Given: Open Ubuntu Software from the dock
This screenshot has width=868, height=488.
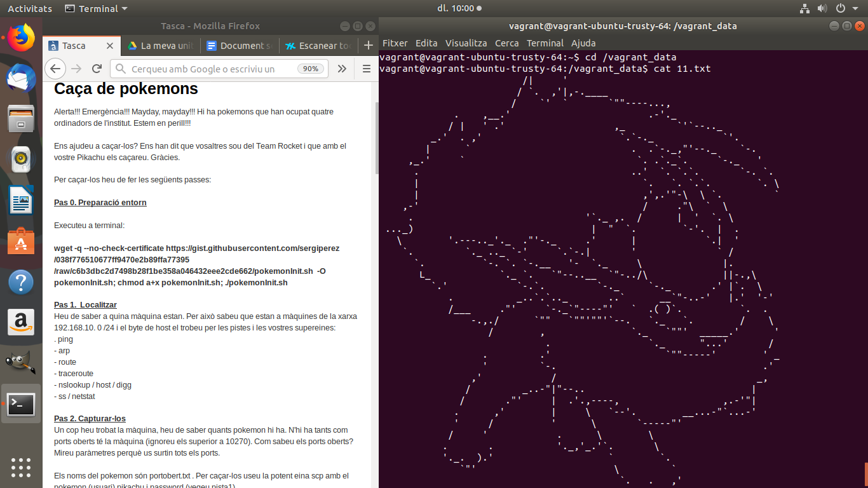Looking at the screenshot, I should coord(20,241).
